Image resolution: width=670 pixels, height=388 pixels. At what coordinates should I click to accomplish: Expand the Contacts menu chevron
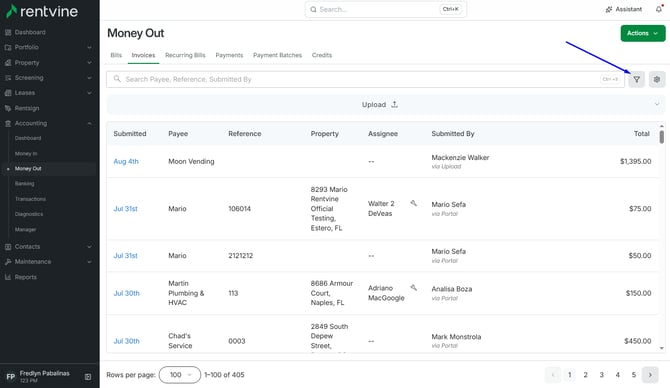[89, 247]
